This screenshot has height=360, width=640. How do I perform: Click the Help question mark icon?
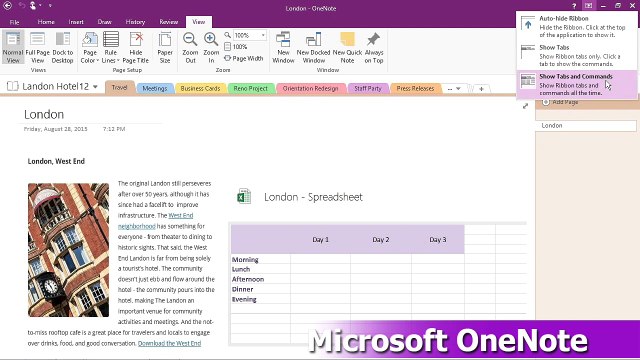click(x=574, y=6)
